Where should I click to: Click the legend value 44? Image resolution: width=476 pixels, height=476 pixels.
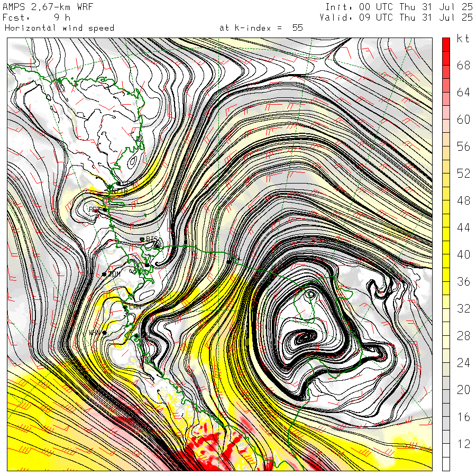click(x=463, y=227)
